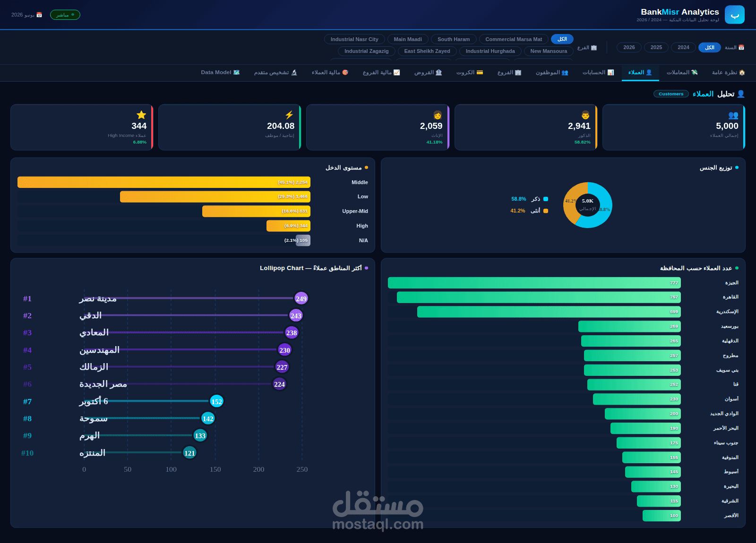This screenshot has height=543, width=756.
Task: Click the cyan ذكر legend swatch
Action: (546, 199)
